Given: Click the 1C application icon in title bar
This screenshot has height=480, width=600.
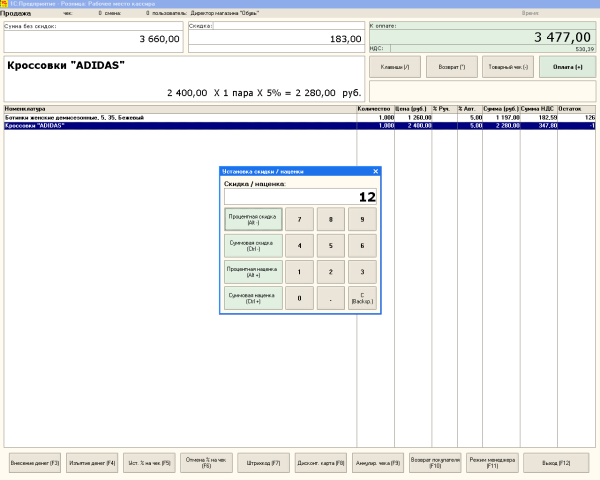Looking at the screenshot, I should point(3,3).
